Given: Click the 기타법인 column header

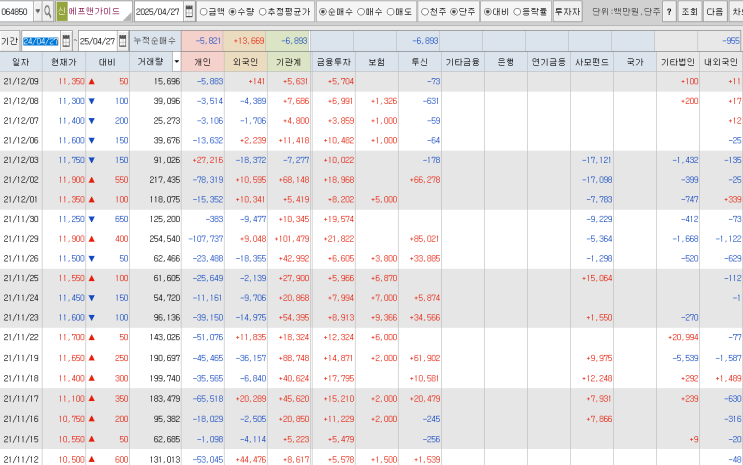Looking at the screenshot, I should [678, 62].
